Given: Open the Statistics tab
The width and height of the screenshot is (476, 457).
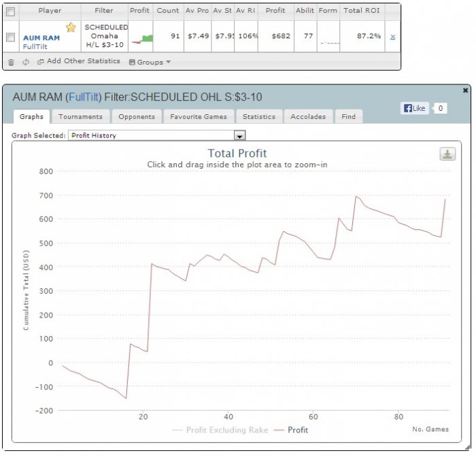Looking at the screenshot, I should pos(259,117).
